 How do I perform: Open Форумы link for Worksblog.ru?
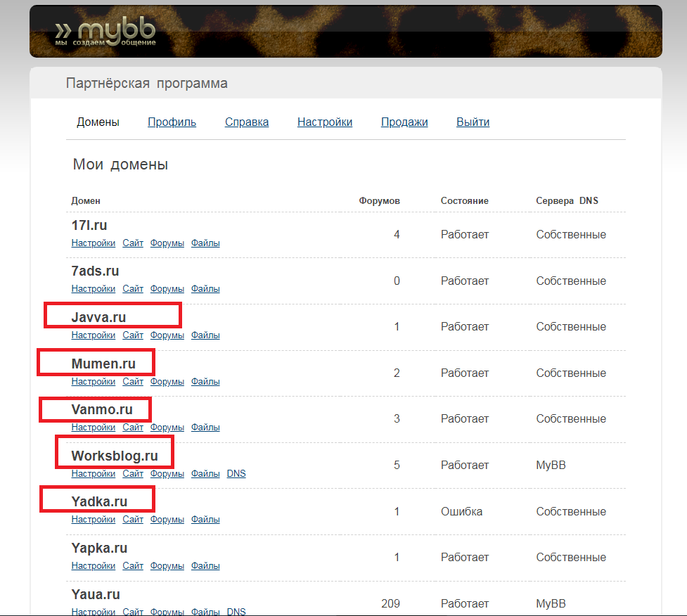(x=167, y=474)
